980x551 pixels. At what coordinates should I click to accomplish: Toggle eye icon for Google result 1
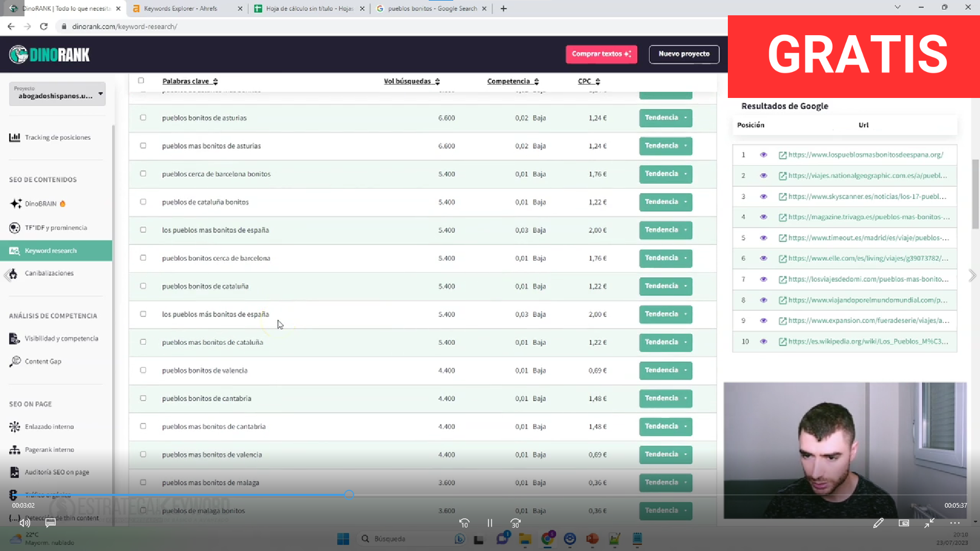(764, 155)
